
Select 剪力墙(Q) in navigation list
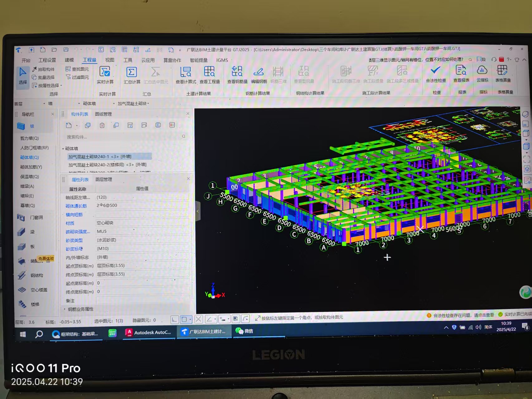click(x=29, y=138)
